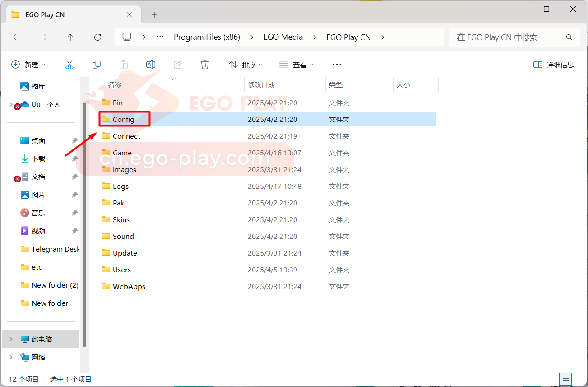Click the Rename icon in toolbar
588x387 pixels.
click(x=151, y=65)
